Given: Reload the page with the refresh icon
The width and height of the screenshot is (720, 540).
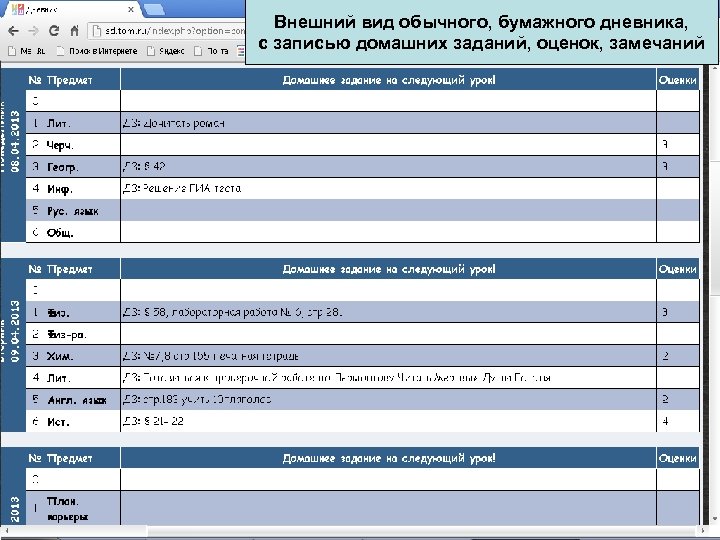Looking at the screenshot, I should coord(54,31).
